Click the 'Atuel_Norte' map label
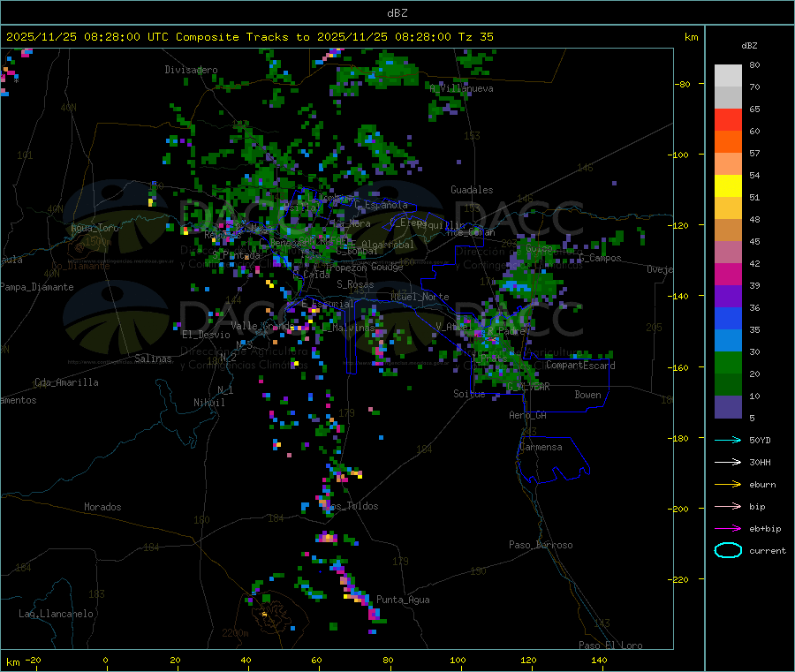 (x=420, y=297)
